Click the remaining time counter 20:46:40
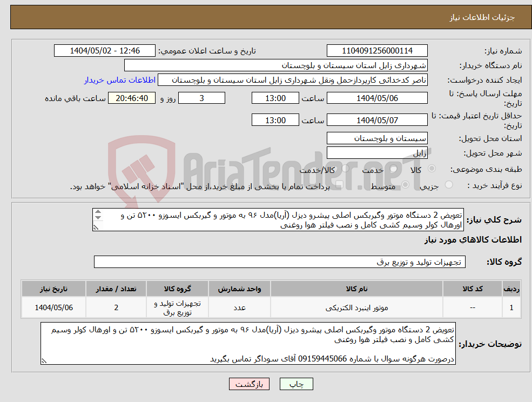The width and height of the screenshot is (532, 402). [132, 98]
